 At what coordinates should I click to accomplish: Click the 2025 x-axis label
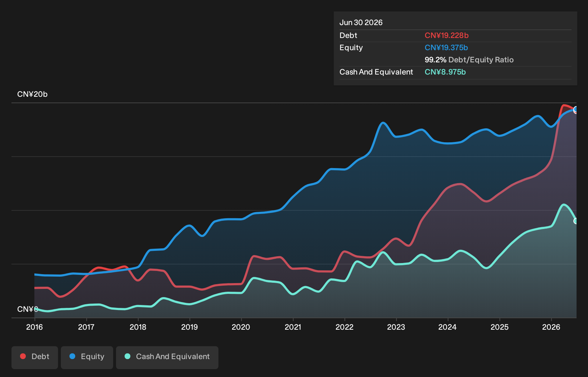pyautogui.click(x=500, y=327)
